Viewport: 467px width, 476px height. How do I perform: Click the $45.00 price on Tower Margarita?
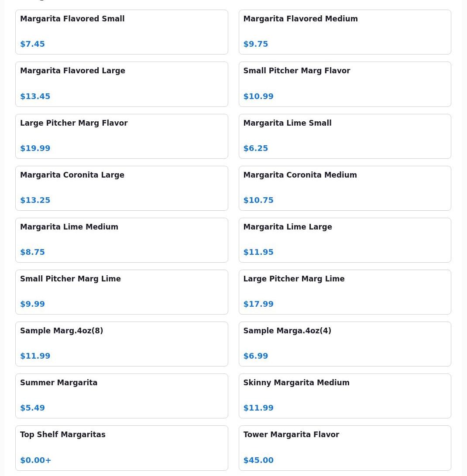[258, 460]
